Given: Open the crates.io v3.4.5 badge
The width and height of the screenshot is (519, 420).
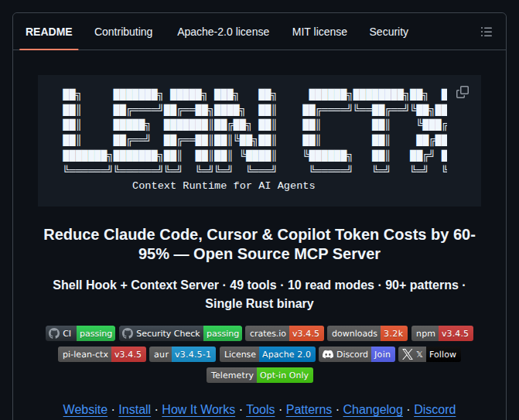Looking at the screenshot, I should coord(285,333).
